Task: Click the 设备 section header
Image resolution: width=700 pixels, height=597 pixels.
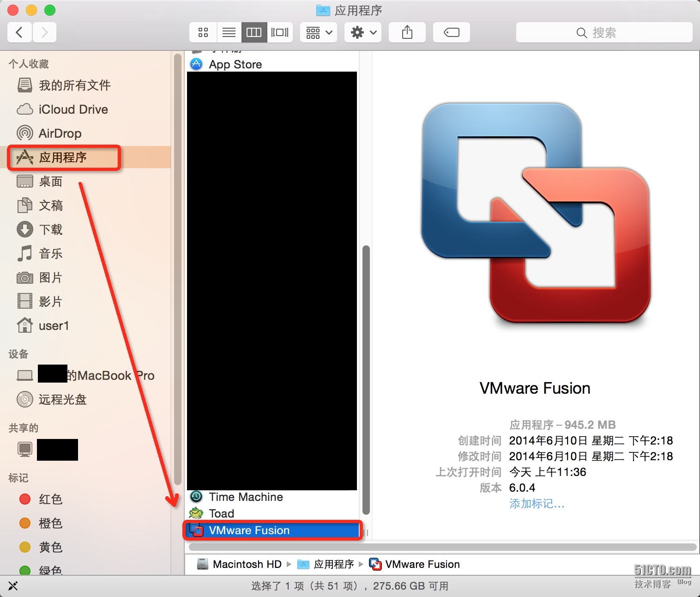Action: tap(18, 354)
